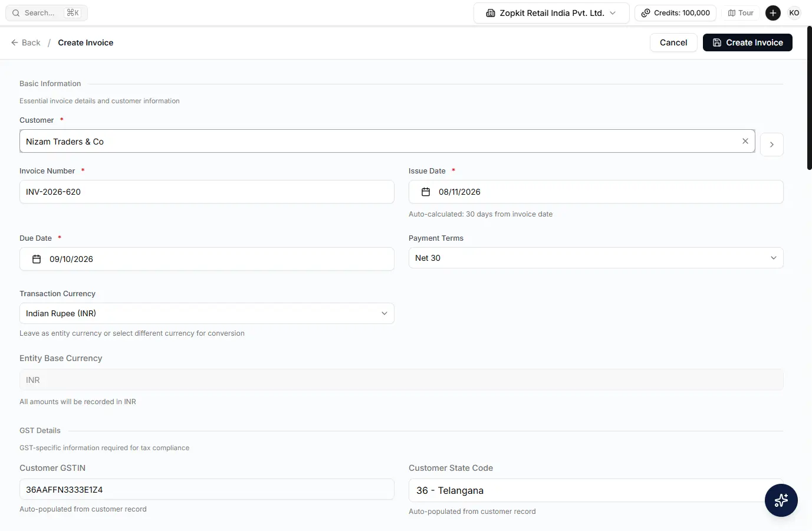
Task: Click 'All amounts will be recorded in INR'
Action: (78, 402)
